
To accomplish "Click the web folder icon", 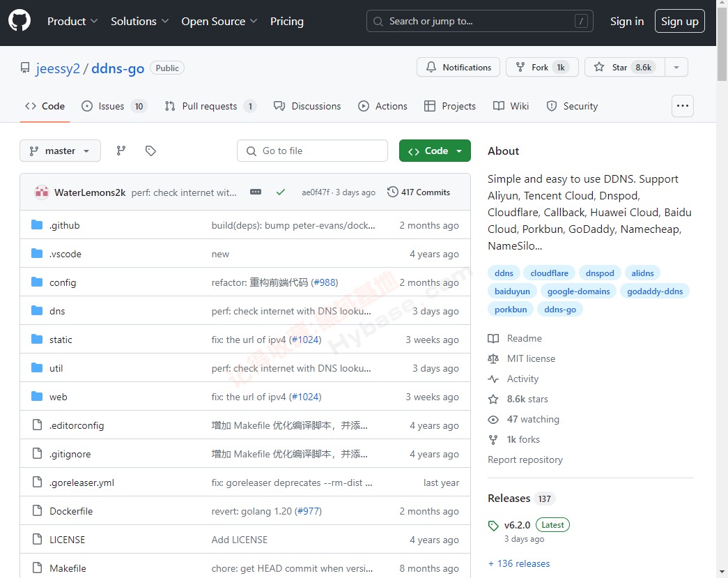I will point(37,396).
